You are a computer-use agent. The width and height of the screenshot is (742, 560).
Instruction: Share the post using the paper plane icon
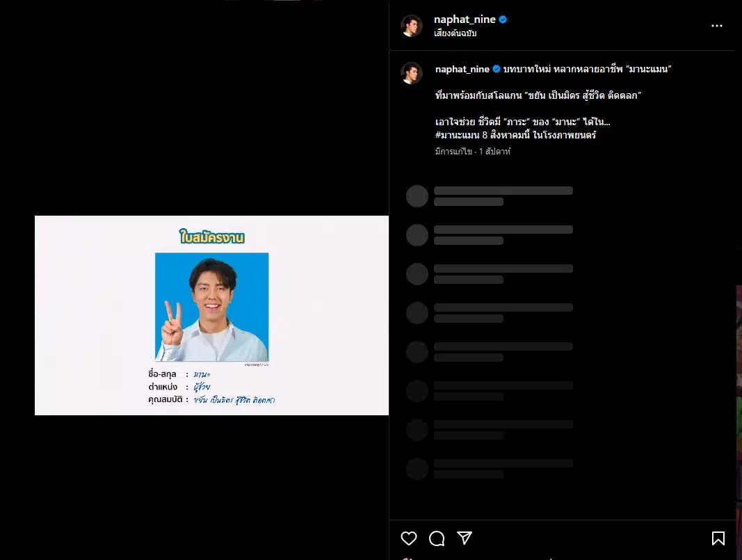pos(464,538)
